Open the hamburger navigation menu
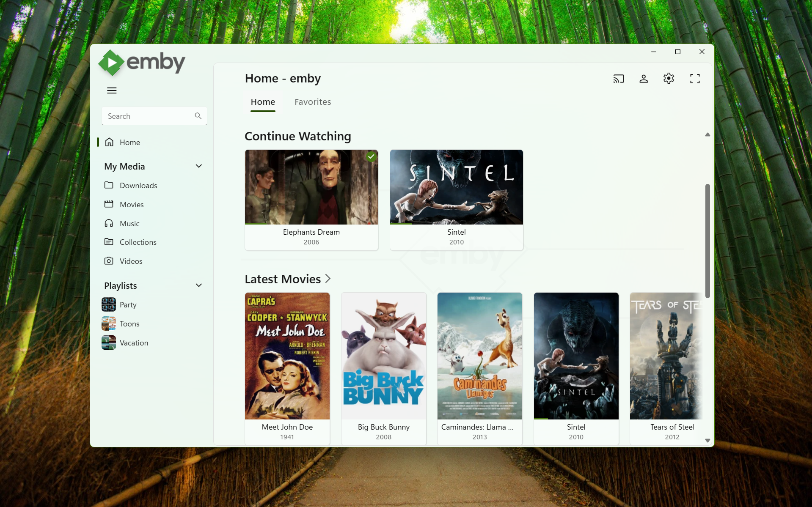This screenshot has height=507, width=812. tap(112, 90)
